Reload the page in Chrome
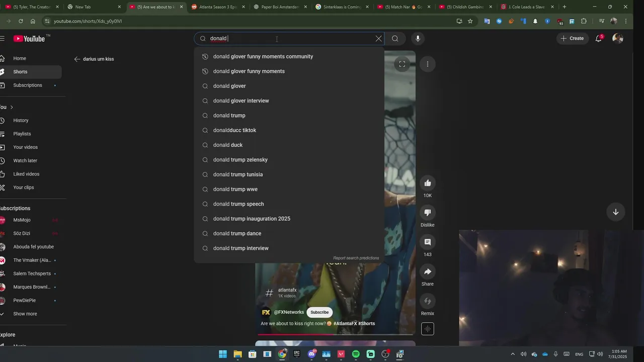This screenshot has height=362, width=644. coord(21,21)
